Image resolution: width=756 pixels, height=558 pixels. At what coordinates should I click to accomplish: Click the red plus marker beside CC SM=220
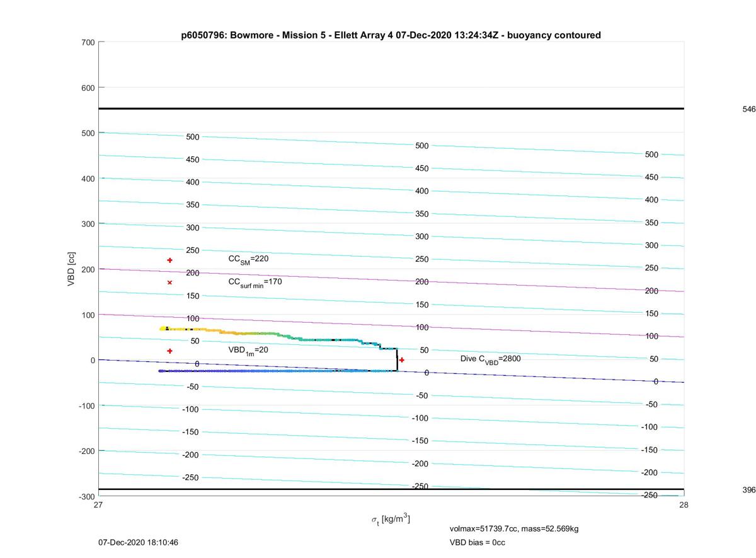[x=170, y=260]
